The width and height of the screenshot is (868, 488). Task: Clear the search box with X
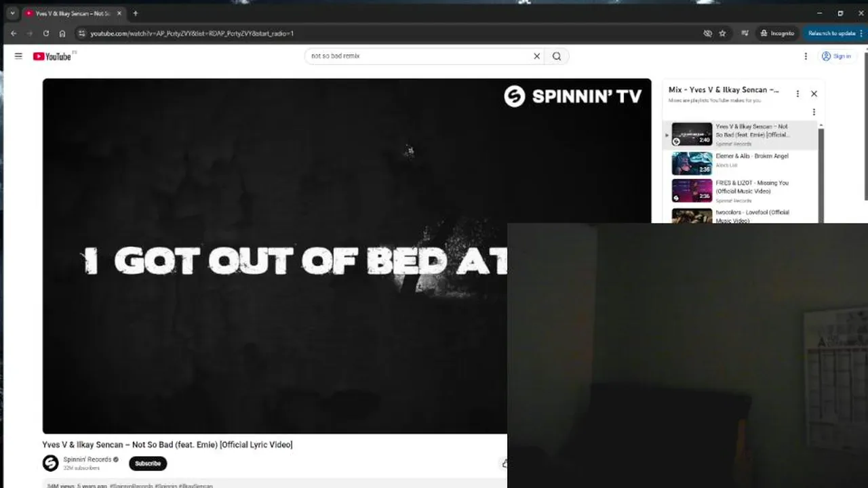(x=537, y=56)
